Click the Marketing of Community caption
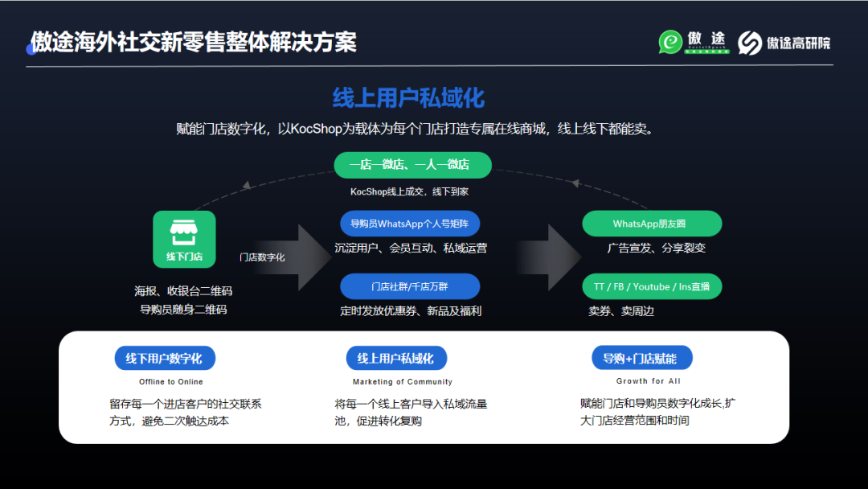 coord(403,381)
